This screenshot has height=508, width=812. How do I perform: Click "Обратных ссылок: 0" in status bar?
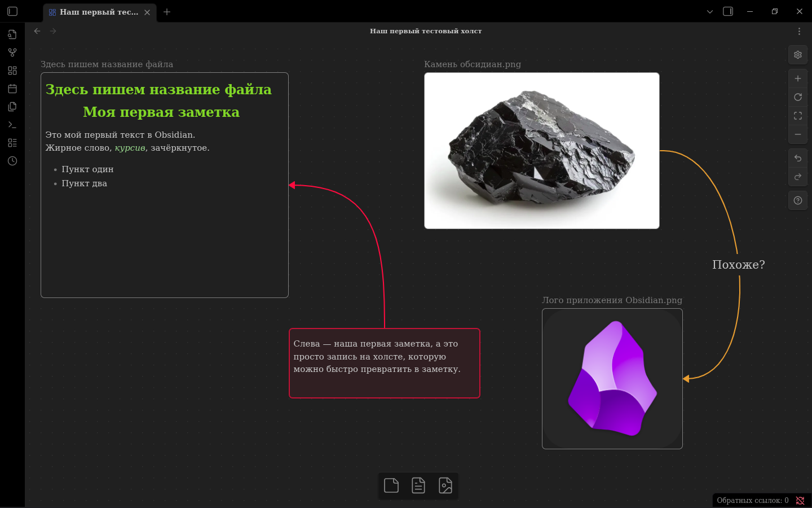[x=752, y=501]
